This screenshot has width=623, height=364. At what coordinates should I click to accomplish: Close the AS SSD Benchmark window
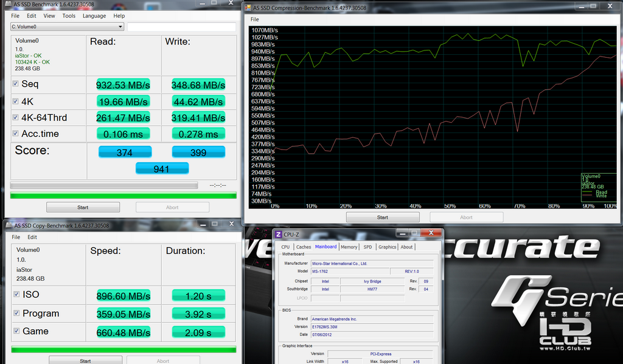point(231,3)
